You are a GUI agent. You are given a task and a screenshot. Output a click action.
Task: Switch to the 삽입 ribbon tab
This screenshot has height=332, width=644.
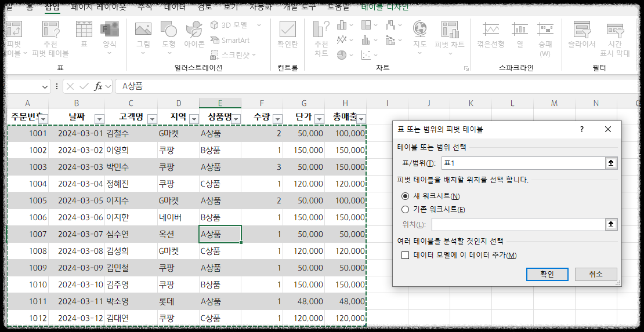(53, 7)
